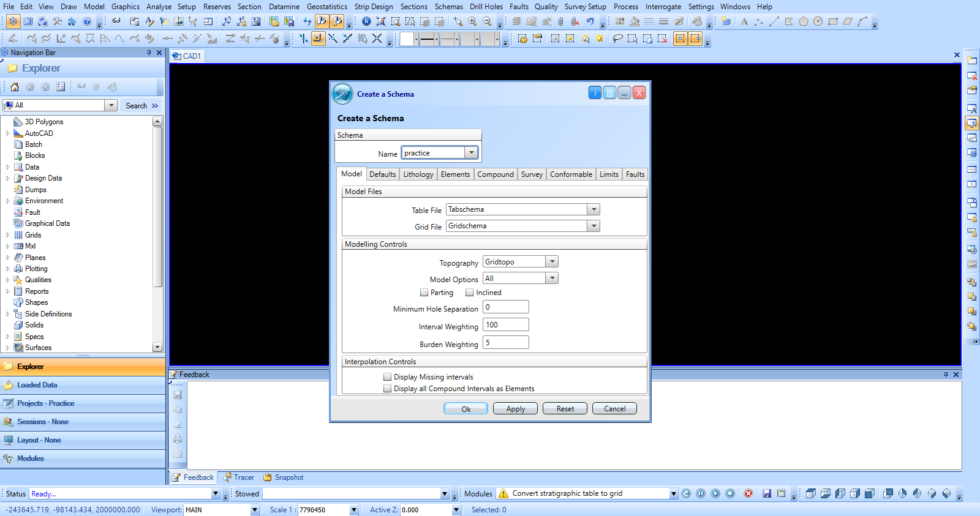Check Display Missing intervals option
980x516 pixels.
point(387,377)
